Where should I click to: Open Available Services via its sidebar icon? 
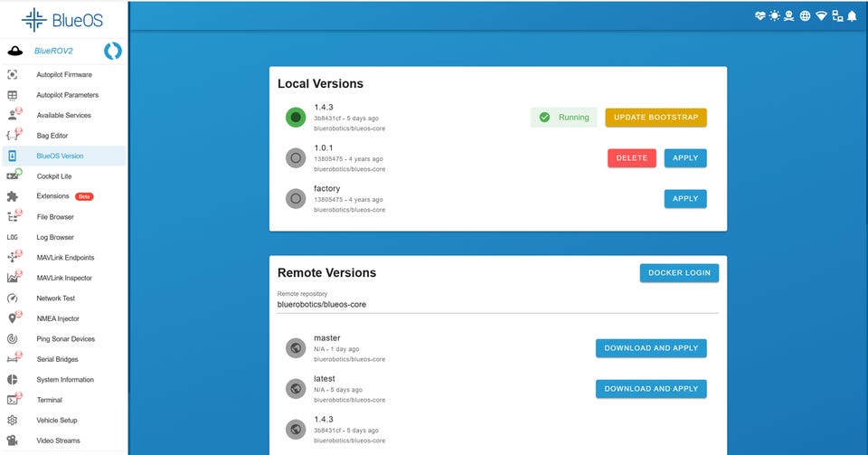[14, 115]
